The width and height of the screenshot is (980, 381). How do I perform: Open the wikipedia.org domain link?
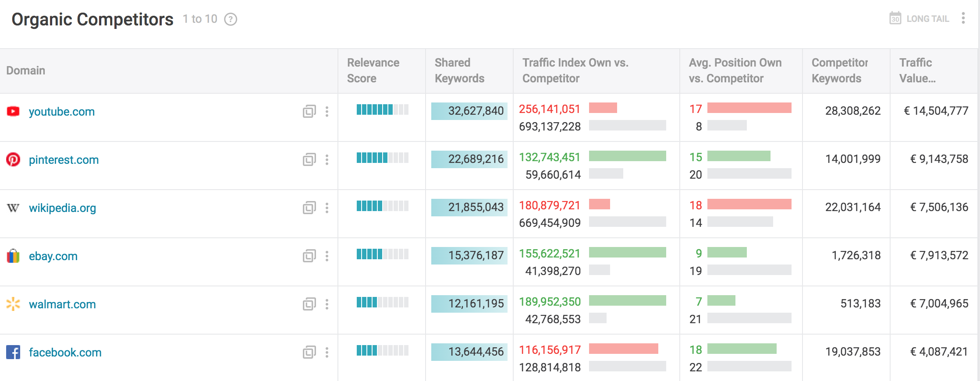point(62,208)
